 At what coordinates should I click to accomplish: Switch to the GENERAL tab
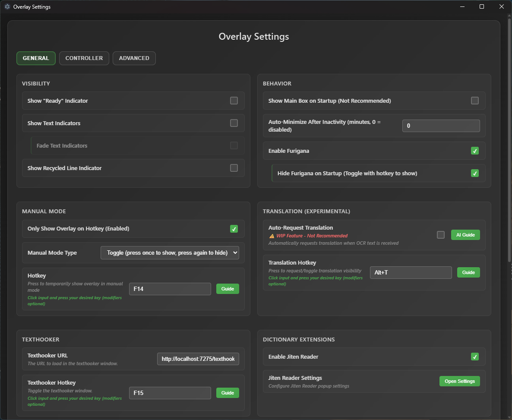[x=36, y=58]
